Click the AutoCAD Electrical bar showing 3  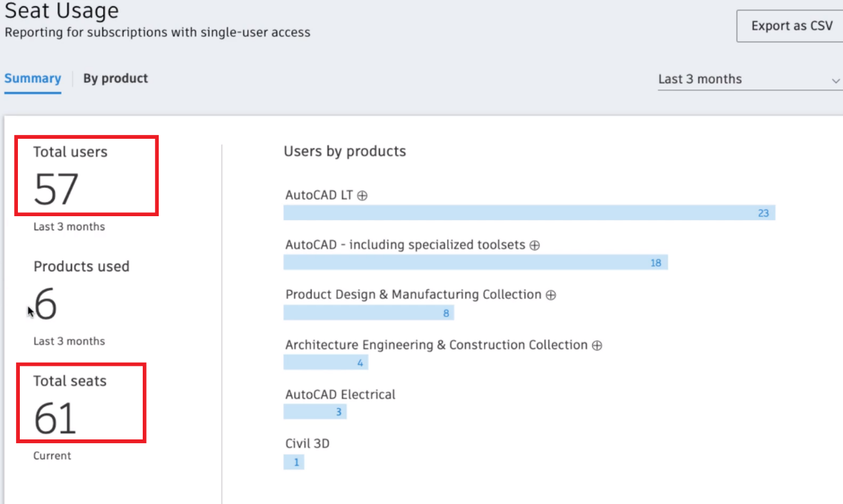tap(315, 412)
